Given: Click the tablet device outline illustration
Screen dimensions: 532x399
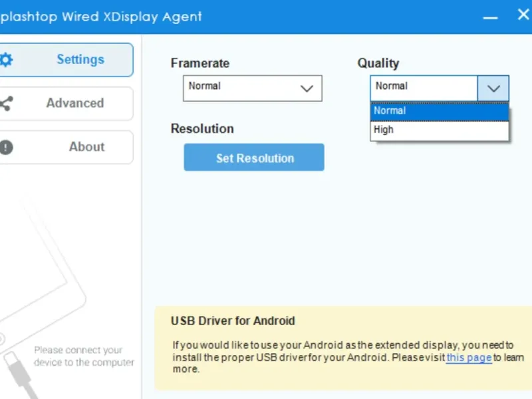Looking at the screenshot, I should click(x=40, y=266).
